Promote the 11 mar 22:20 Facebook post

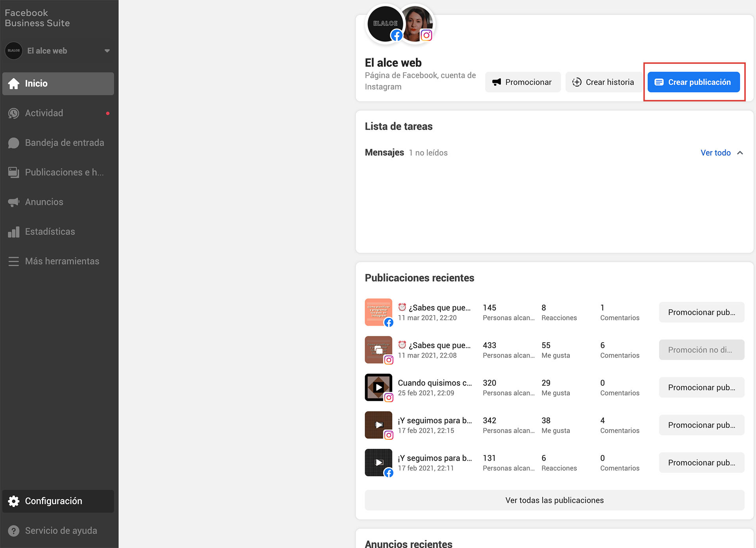(702, 312)
